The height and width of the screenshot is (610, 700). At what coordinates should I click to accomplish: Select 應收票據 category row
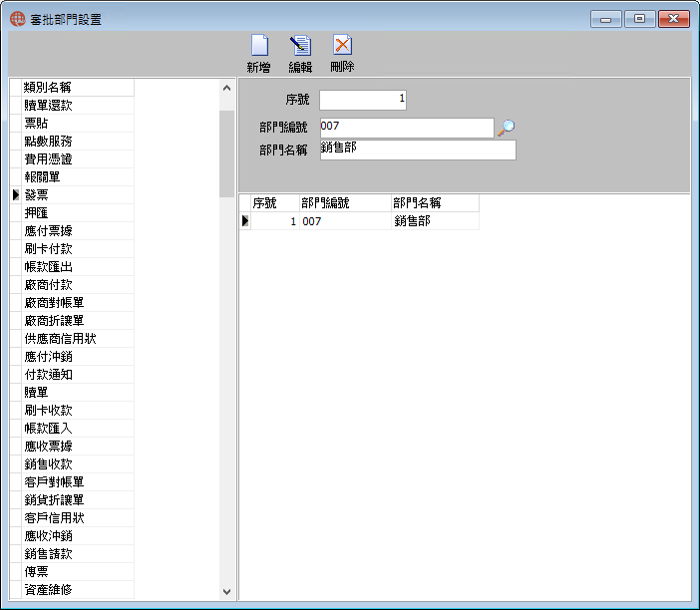point(78,447)
